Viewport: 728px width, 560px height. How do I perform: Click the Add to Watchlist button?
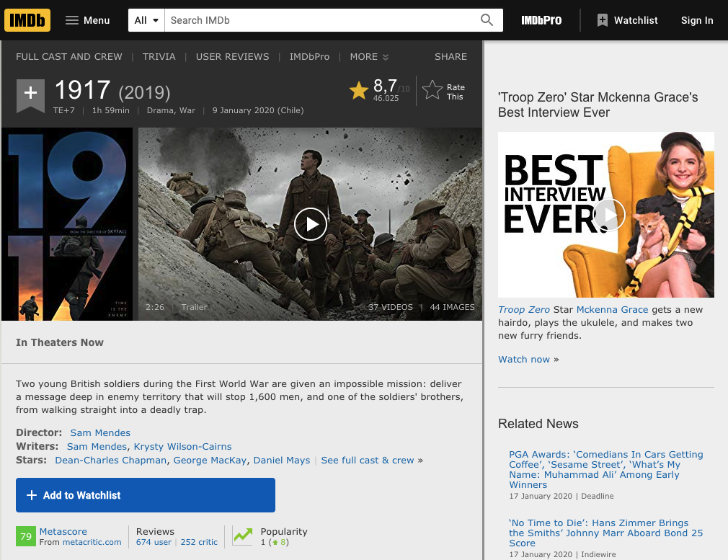tap(146, 495)
